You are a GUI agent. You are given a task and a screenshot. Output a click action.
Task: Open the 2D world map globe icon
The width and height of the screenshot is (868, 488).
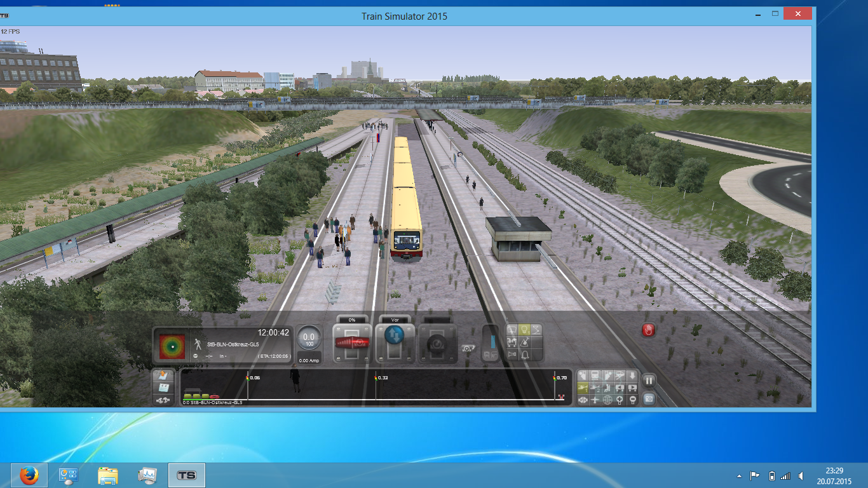point(607,400)
